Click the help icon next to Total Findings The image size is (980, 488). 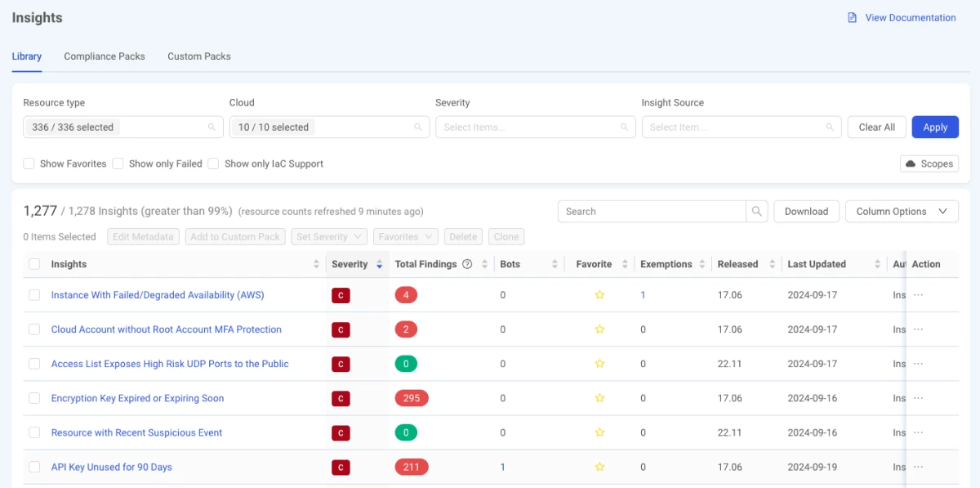coord(467,264)
